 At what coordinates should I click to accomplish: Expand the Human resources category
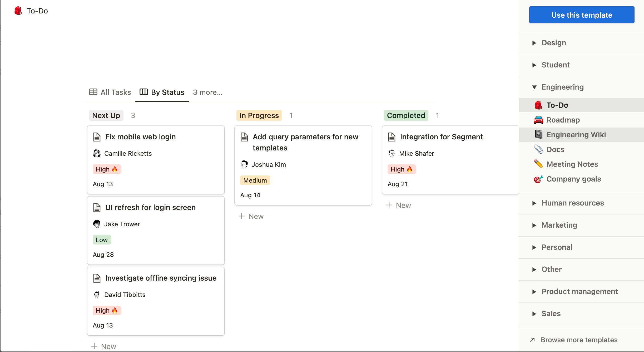click(x=534, y=203)
